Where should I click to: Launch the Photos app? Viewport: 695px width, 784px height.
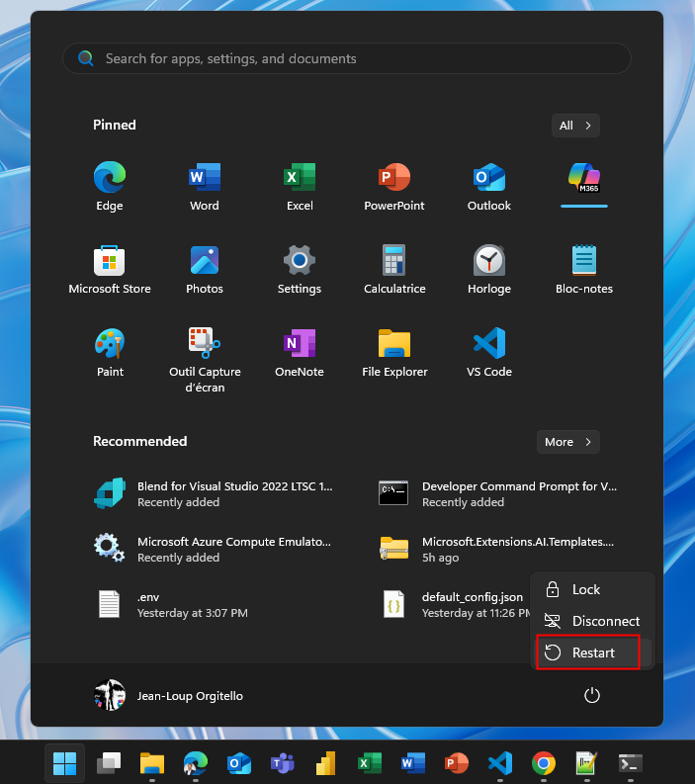pos(205,269)
